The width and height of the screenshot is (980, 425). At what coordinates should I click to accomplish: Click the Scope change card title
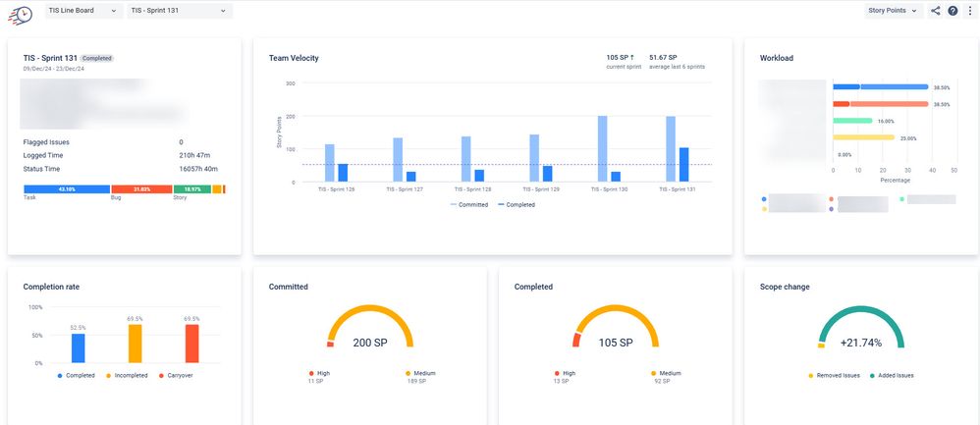pyautogui.click(x=785, y=287)
